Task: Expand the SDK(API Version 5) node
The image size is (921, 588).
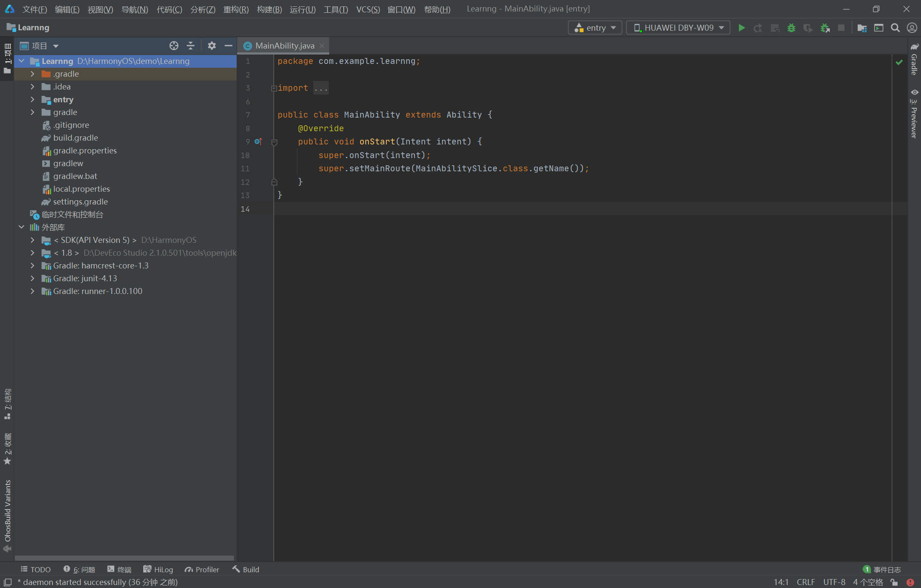Action: pos(32,240)
